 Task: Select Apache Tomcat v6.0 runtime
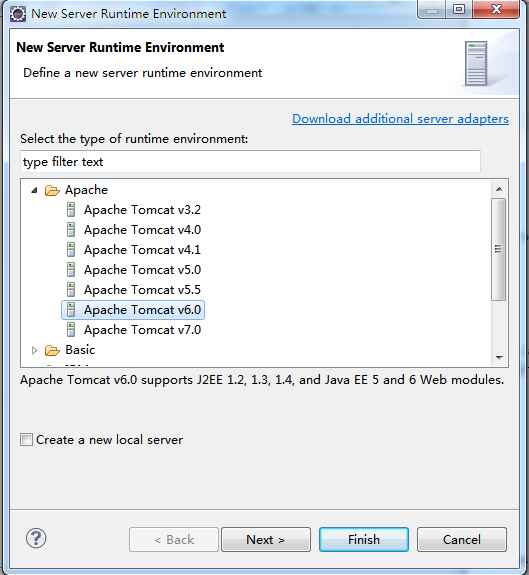142,310
